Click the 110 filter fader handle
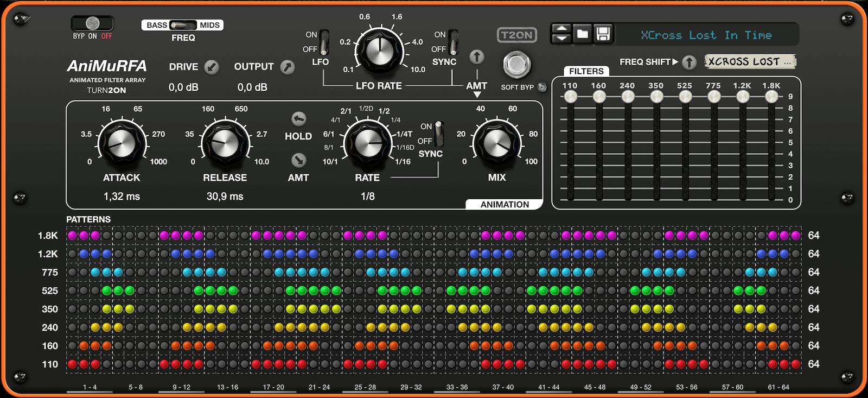This screenshot has height=398, width=868. (x=570, y=97)
